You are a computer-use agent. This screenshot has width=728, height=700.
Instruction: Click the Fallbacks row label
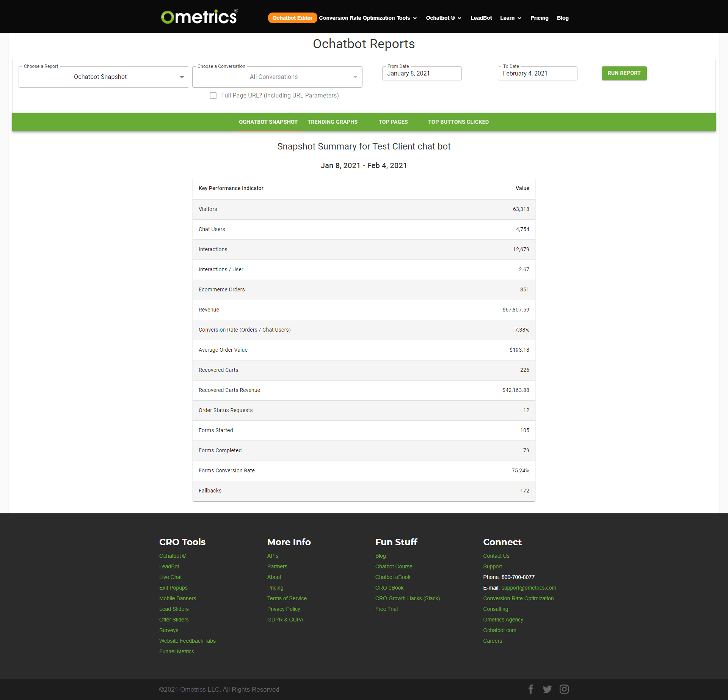click(210, 491)
